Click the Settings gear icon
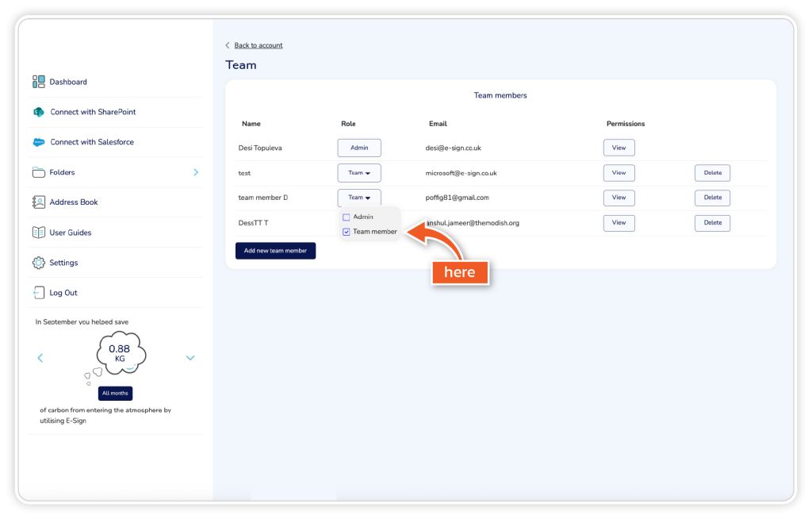 click(x=38, y=263)
